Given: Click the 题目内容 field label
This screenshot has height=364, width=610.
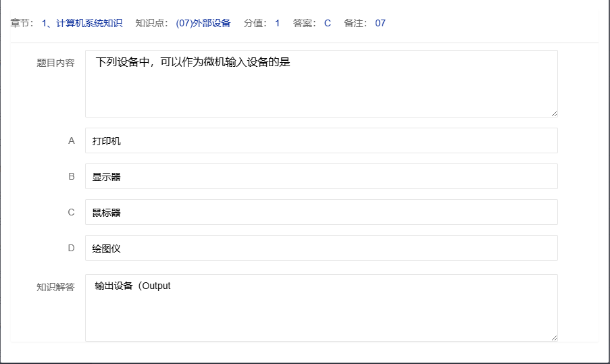Looking at the screenshot, I should [55, 63].
